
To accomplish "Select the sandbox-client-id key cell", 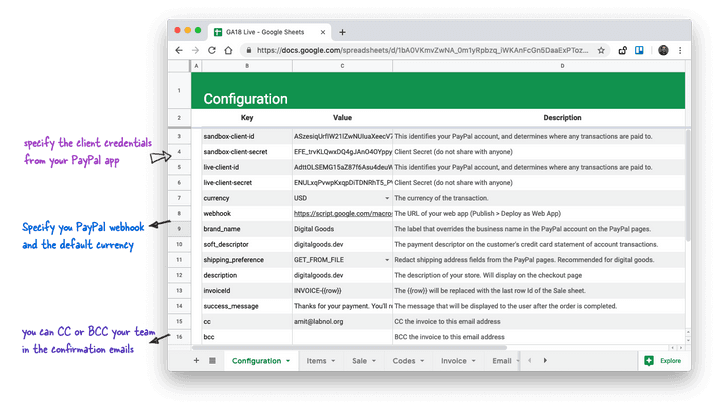I will (247, 136).
